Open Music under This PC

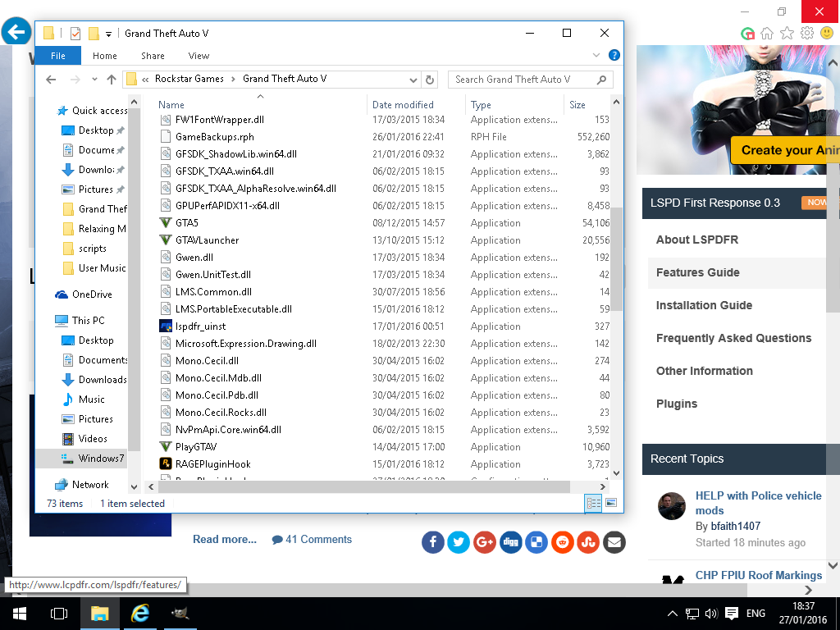click(x=91, y=399)
